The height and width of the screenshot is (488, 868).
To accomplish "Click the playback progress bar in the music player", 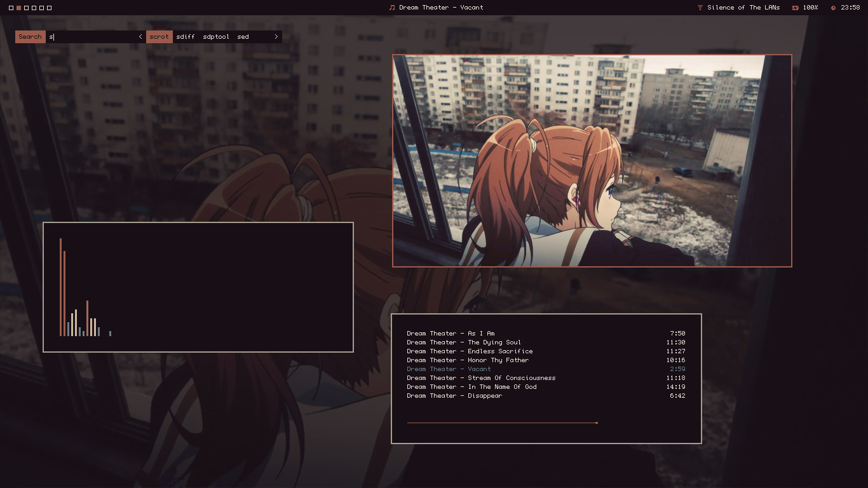I will point(502,423).
